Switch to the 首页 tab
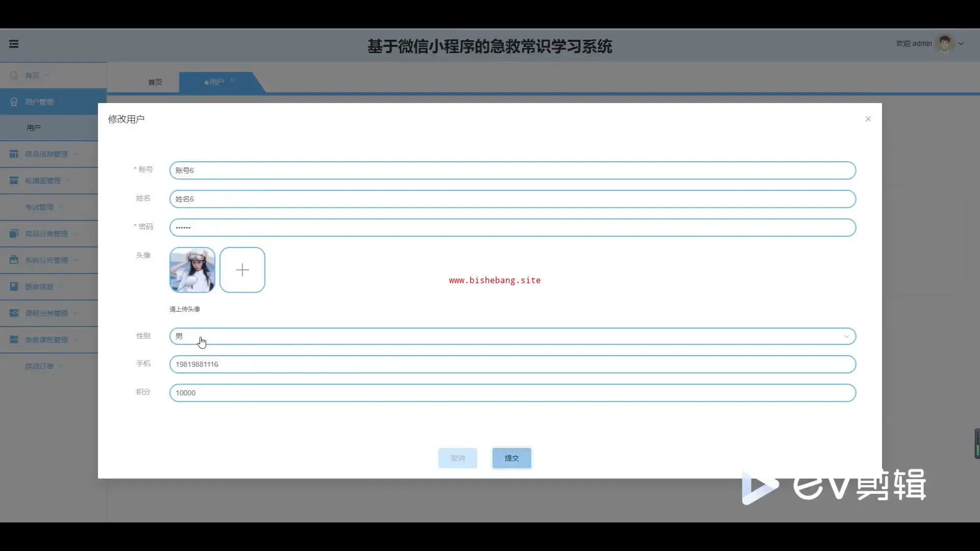Screen dimensions: 980x551 point(155,82)
